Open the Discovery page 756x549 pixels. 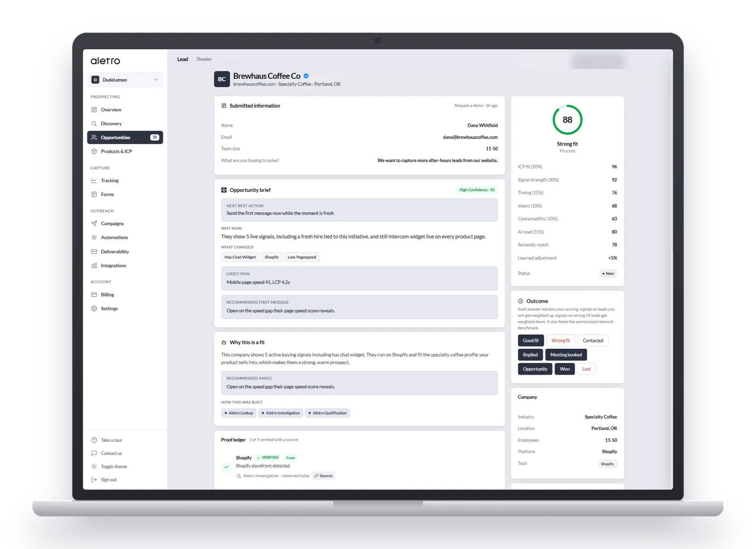pyautogui.click(x=125, y=123)
